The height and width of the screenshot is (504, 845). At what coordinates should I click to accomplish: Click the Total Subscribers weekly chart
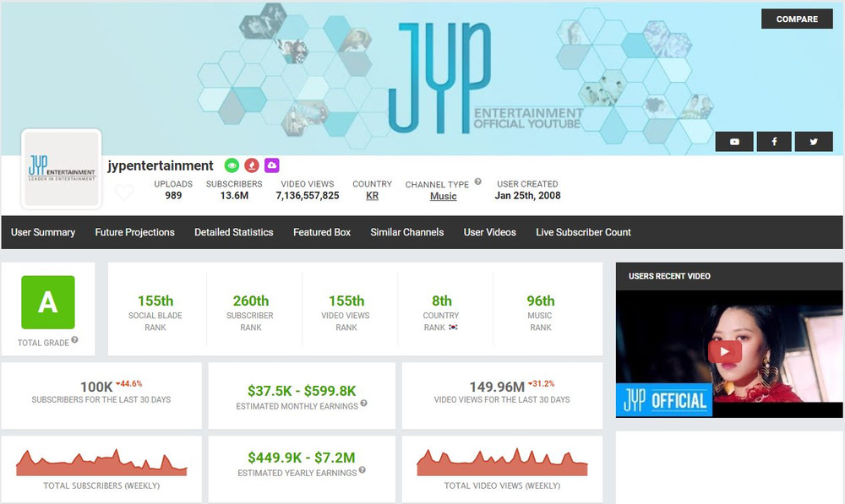click(101, 462)
